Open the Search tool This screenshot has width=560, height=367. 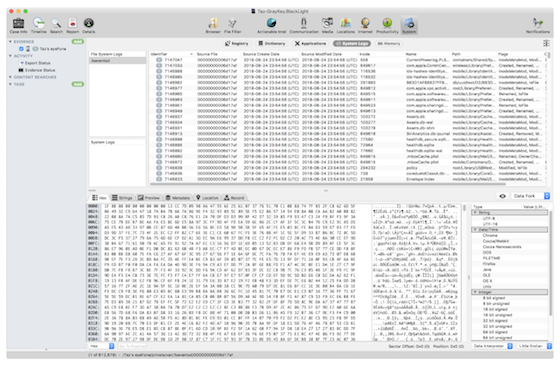(56, 26)
